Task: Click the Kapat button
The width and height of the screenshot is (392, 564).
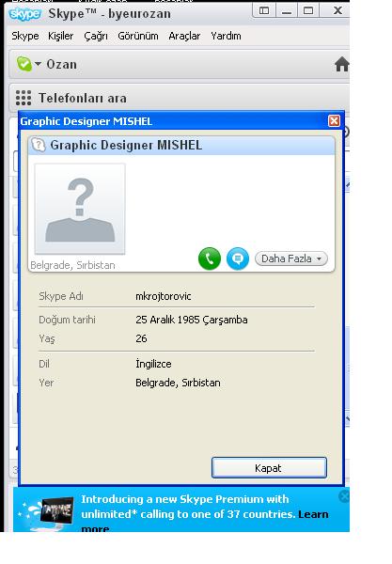Action: pyautogui.click(x=269, y=468)
